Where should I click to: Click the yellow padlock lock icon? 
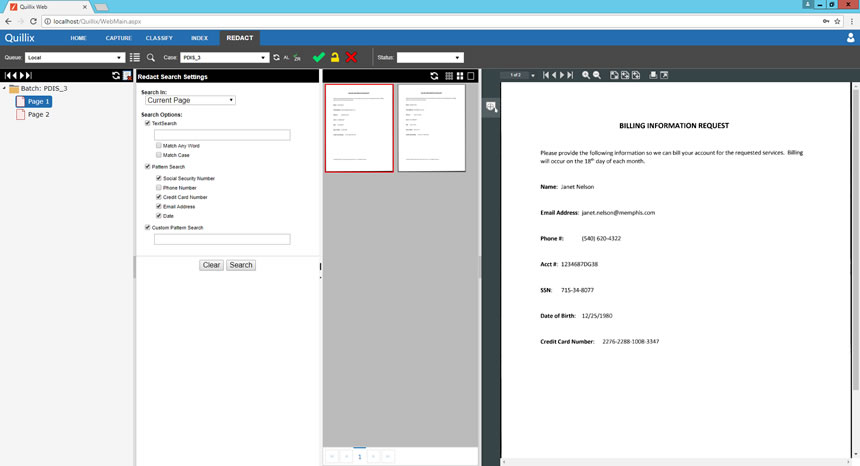tap(335, 58)
